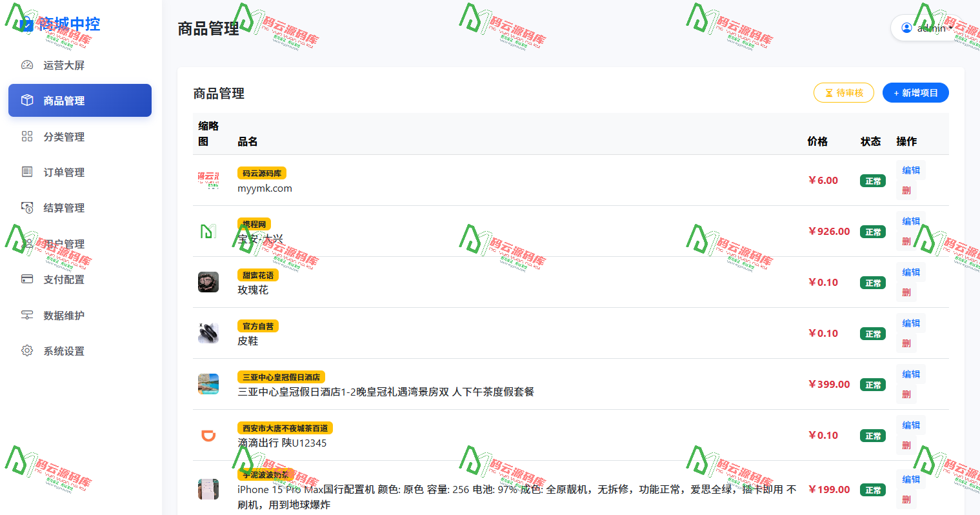Screen dimensions: 980x515
Task: Open 数据维护 via its maintenance icon
Action: (26, 315)
